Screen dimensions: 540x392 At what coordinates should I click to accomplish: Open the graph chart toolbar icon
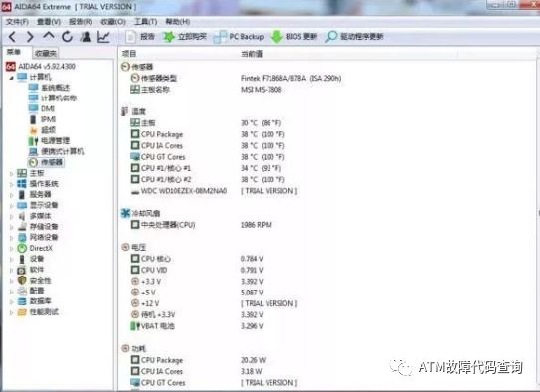[103, 37]
